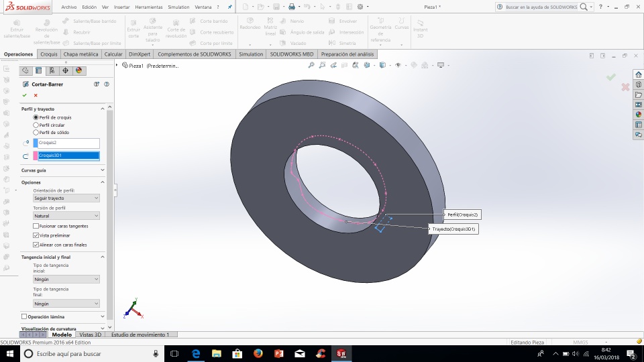Click the options gear icon in title bar
The image size is (644, 362).
pyautogui.click(x=360, y=7)
